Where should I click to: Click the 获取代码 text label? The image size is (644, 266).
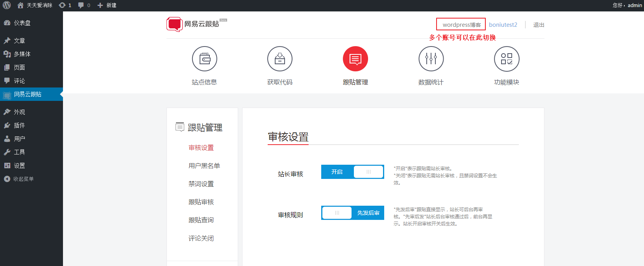point(280,82)
